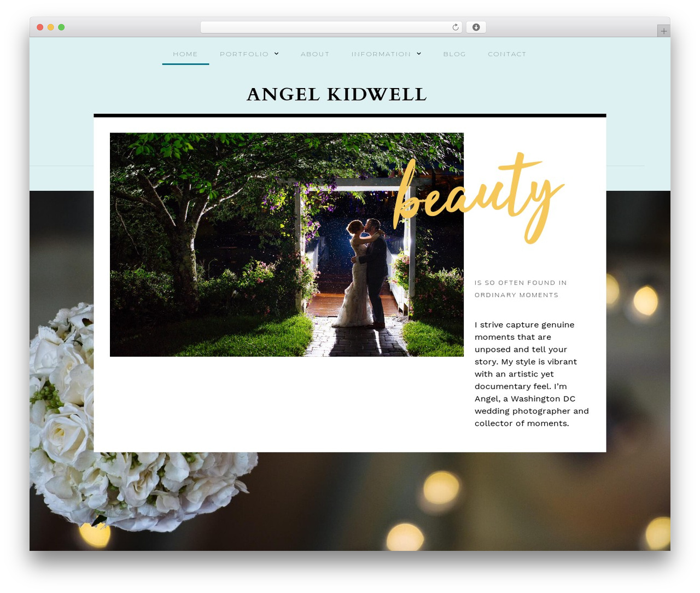The image size is (700, 593).
Task: Open the browser downloads button
Action: pos(476,27)
